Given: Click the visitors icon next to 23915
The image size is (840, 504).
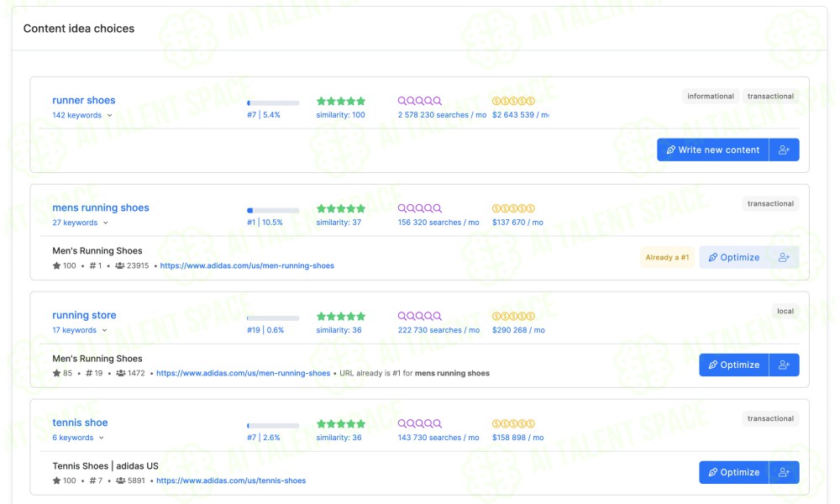Looking at the screenshot, I should 120,265.
